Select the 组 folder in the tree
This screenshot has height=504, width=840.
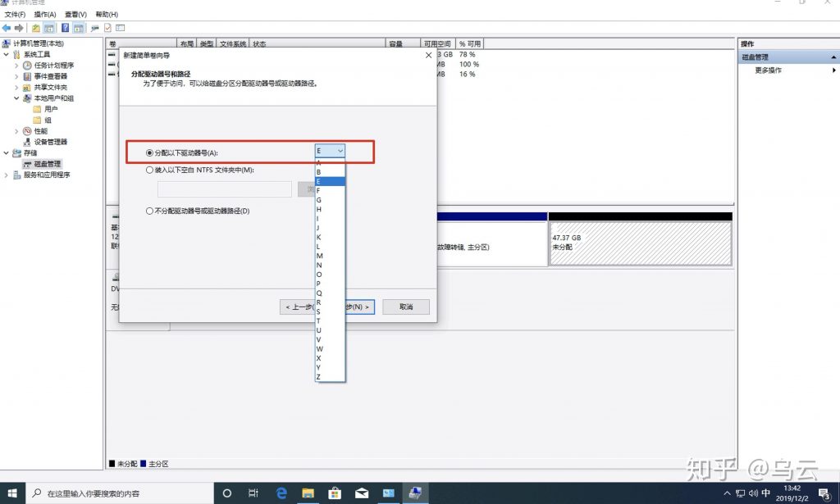point(48,120)
